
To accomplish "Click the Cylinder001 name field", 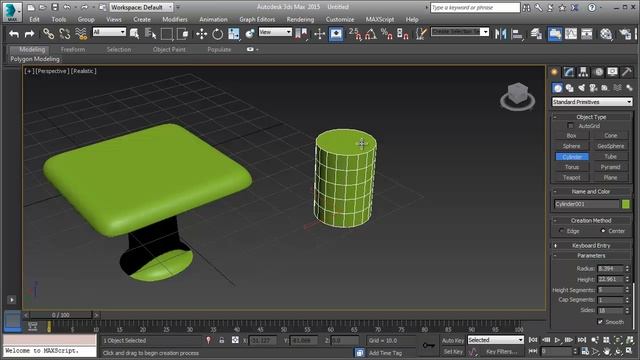I will pyautogui.click(x=586, y=204).
